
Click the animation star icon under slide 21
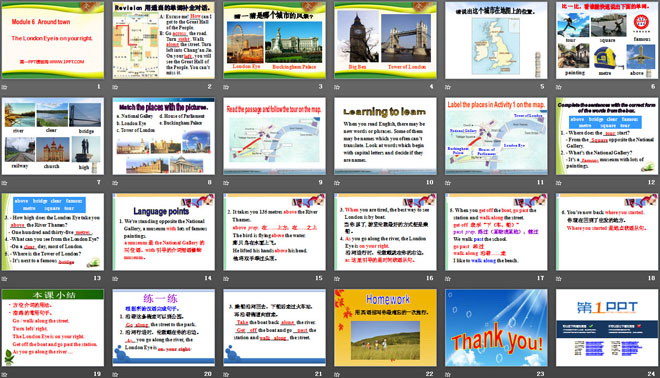pos(226,374)
